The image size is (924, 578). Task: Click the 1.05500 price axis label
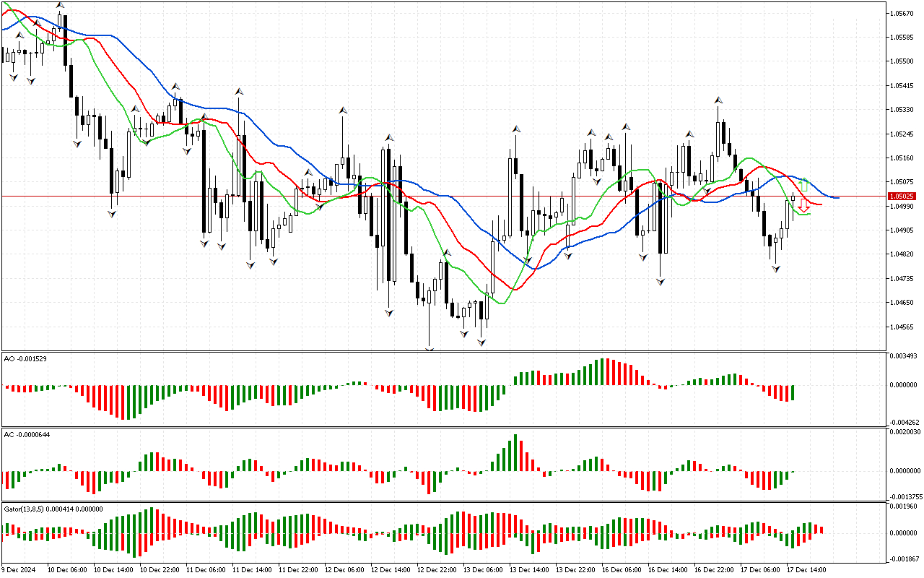point(902,61)
